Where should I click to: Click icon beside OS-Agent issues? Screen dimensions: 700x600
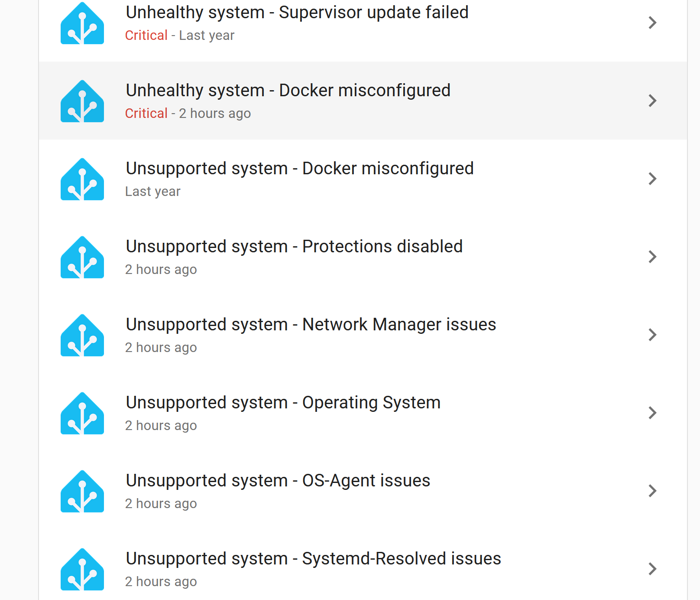[x=82, y=492]
